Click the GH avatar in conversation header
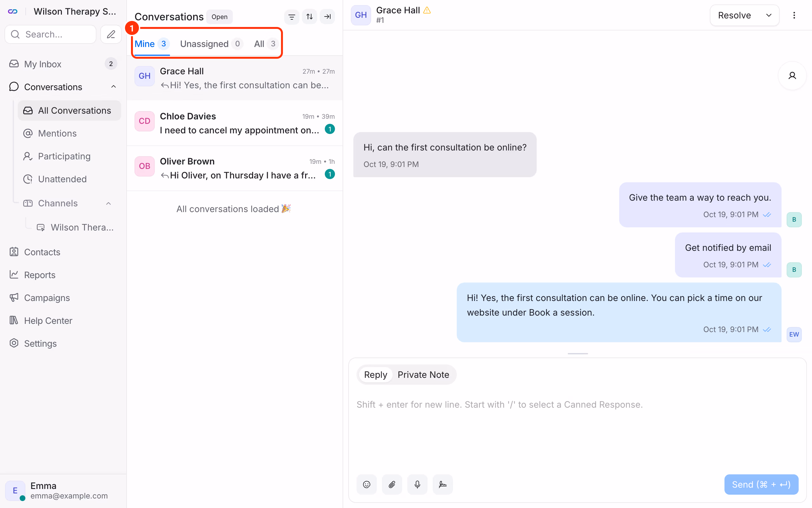Screen dimensions: 812x508 pyautogui.click(x=361, y=15)
